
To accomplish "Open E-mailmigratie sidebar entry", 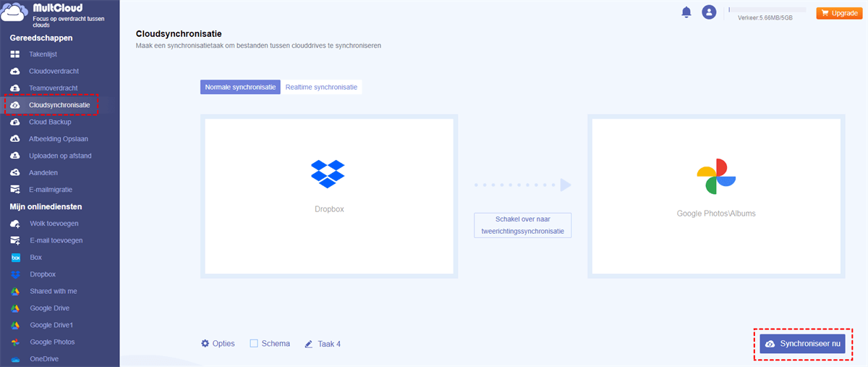I will coord(51,190).
